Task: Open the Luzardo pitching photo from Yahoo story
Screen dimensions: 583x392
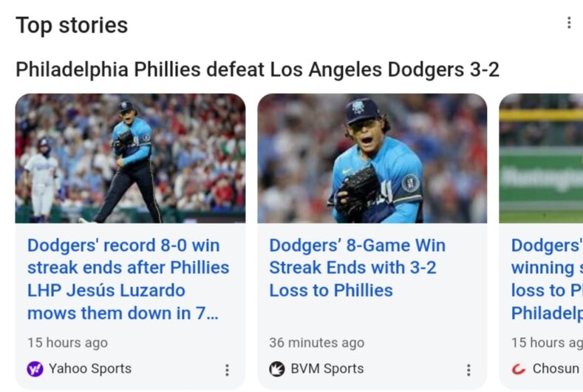Action: pos(130,158)
